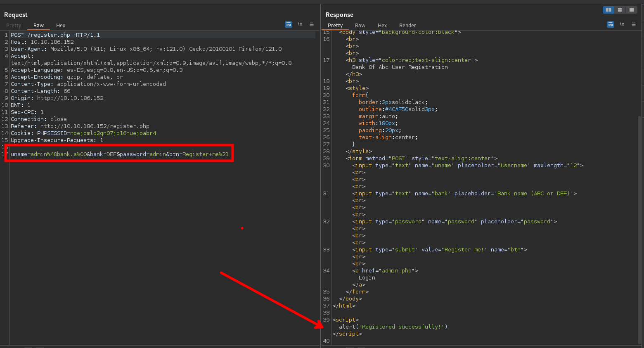Viewport: 644px width, 348px height.
Task: Switch to top-bottom stacked layout view
Action: point(620,10)
